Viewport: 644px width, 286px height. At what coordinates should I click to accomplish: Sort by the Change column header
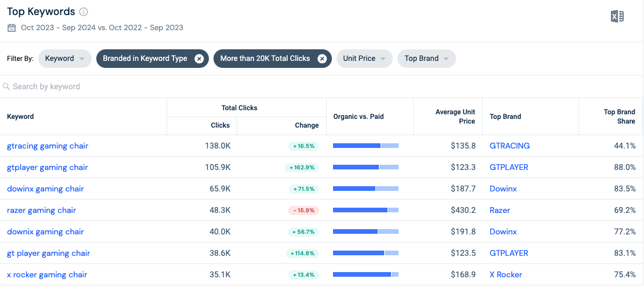[306, 125]
